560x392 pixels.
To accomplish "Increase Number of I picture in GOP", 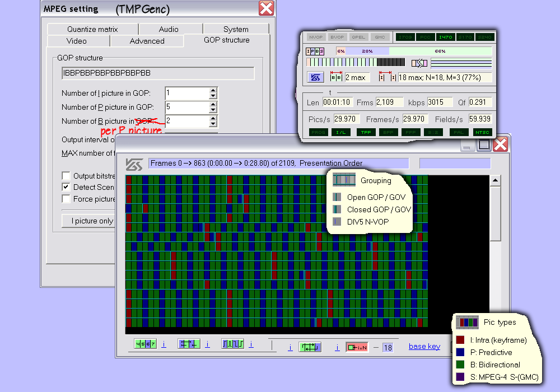I will click(x=213, y=90).
